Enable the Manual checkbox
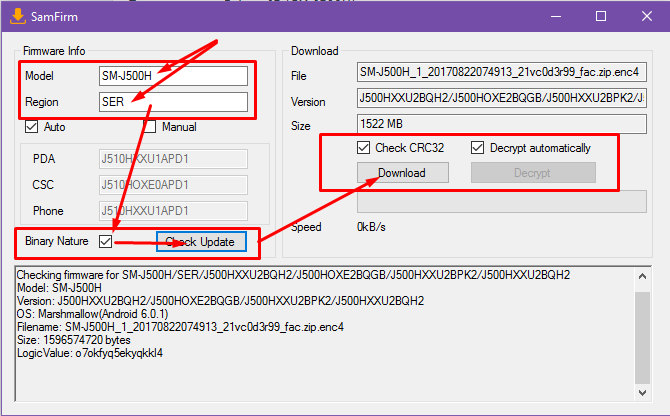 [x=149, y=127]
